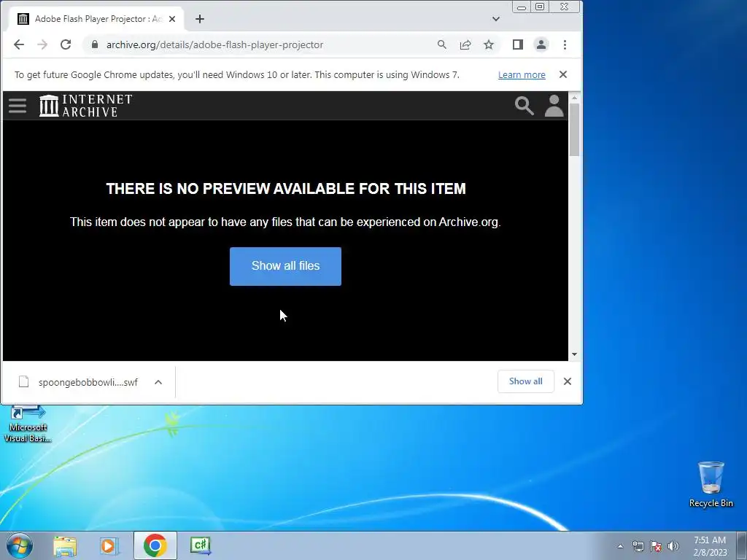Screen dimensions: 747x560
Task: Click Show all downloads button
Action: click(525, 381)
